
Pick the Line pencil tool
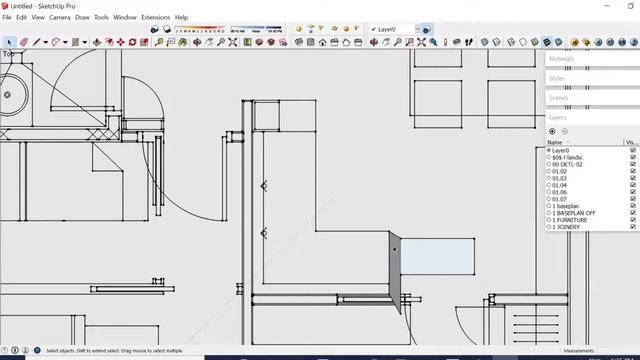37,42
